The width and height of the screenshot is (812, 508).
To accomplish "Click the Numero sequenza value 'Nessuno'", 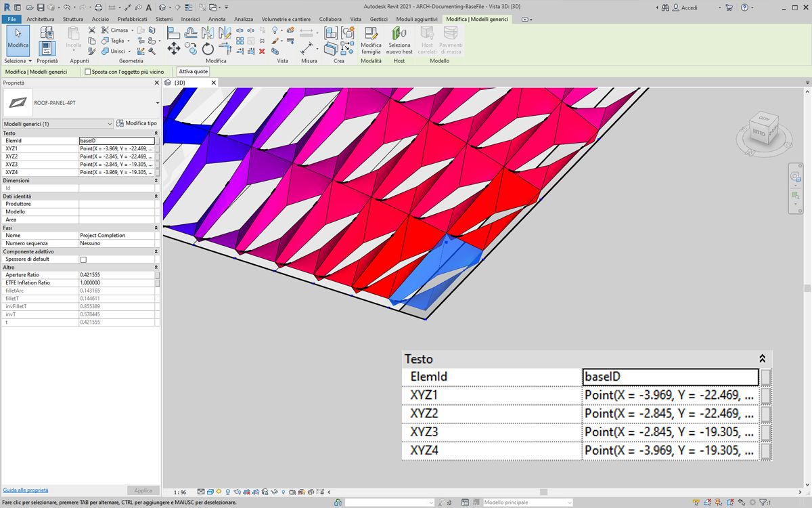I will point(116,243).
